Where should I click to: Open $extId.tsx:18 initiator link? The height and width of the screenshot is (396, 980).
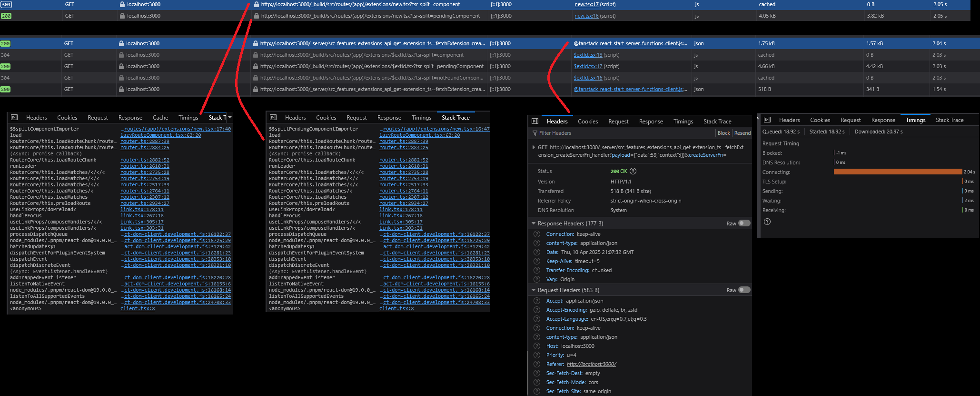pyautogui.click(x=588, y=55)
